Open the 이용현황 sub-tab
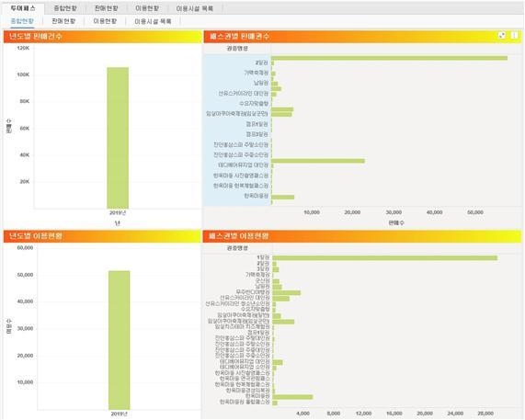Image resolution: width=525 pixels, height=420 pixels. click(105, 21)
